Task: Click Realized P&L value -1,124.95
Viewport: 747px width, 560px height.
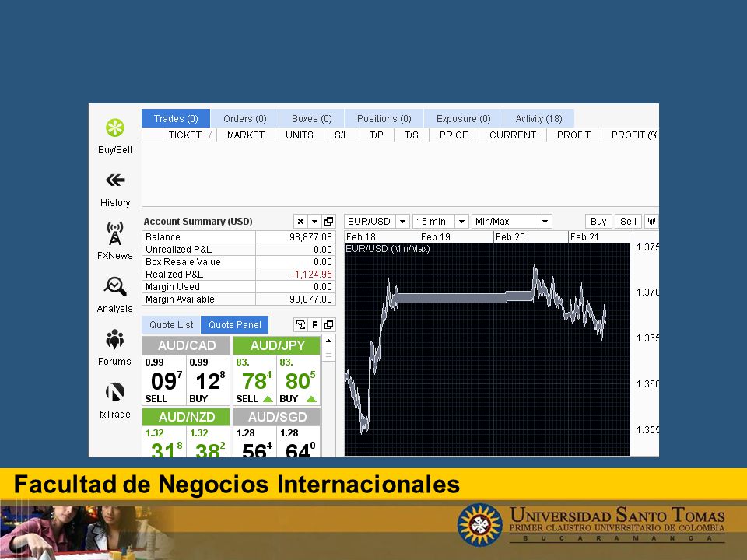Action: click(x=311, y=275)
